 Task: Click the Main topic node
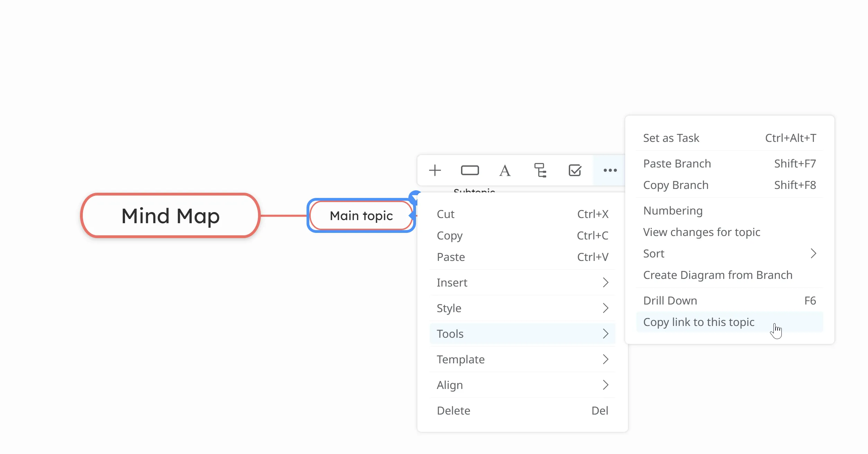(361, 216)
